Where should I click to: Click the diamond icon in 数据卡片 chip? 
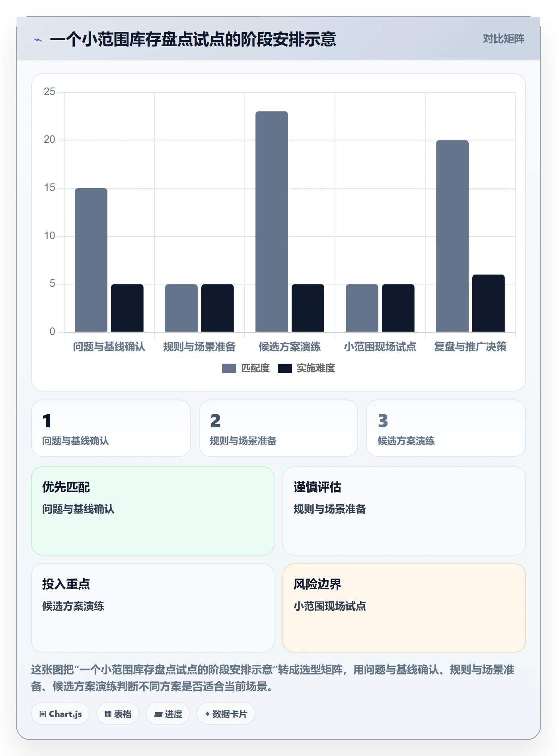(x=207, y=714)
